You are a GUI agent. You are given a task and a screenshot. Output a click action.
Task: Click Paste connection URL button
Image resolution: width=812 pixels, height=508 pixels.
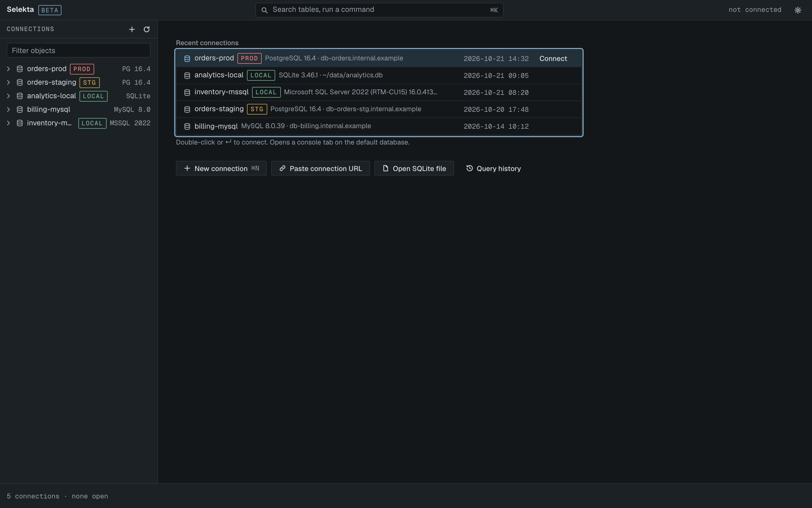321,168
